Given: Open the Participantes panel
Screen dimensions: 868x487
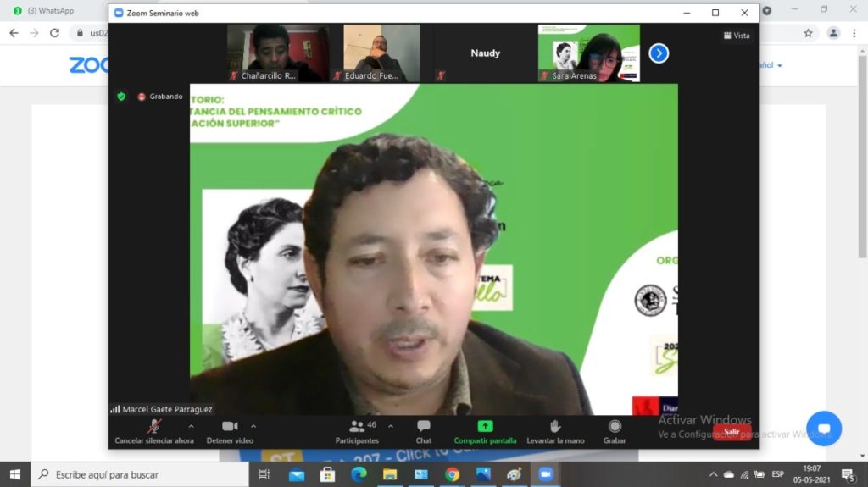Looking at the screenshot, I should 357,427.
